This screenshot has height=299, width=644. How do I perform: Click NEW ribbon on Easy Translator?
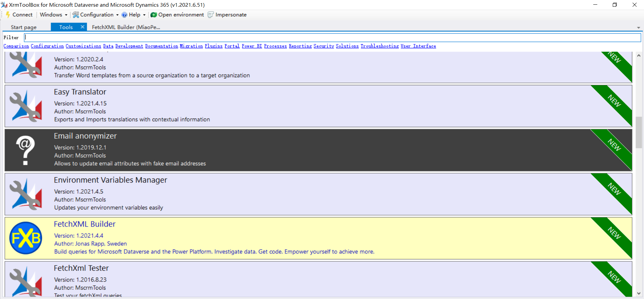pos(614,101)
